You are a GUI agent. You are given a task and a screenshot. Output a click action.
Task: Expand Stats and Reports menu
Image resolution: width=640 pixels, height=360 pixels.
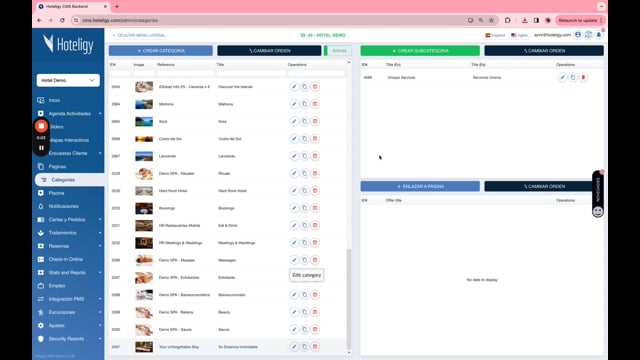(x=70, y=273)
